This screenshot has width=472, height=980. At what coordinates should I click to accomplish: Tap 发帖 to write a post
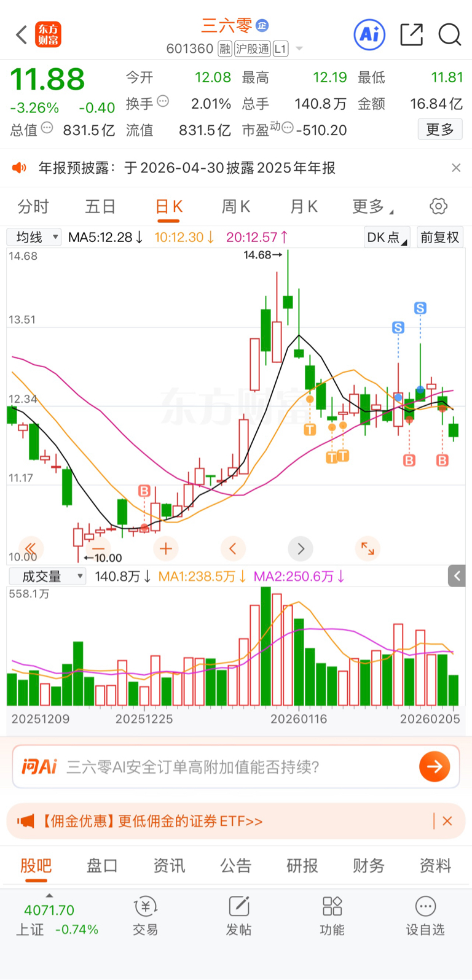pos(238,916)
